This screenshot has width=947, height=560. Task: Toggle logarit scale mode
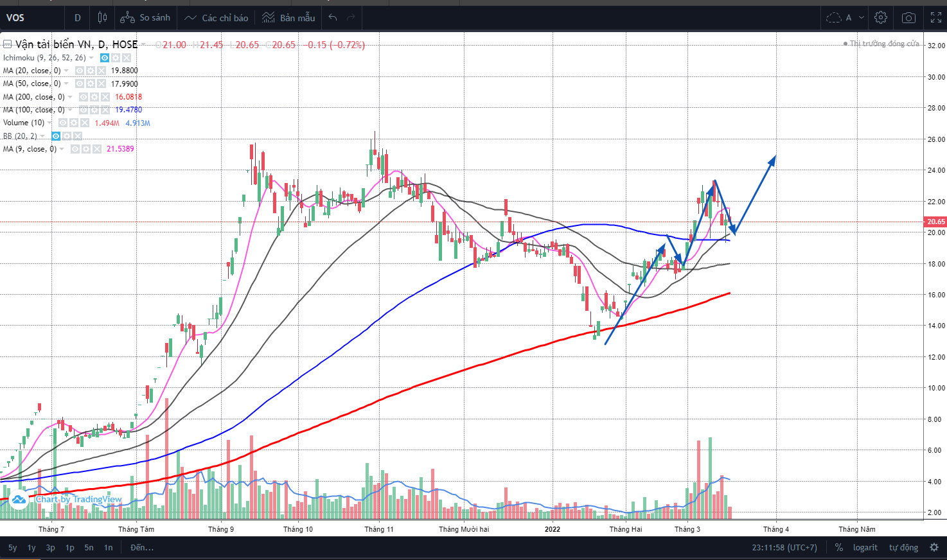click(865, 548)
